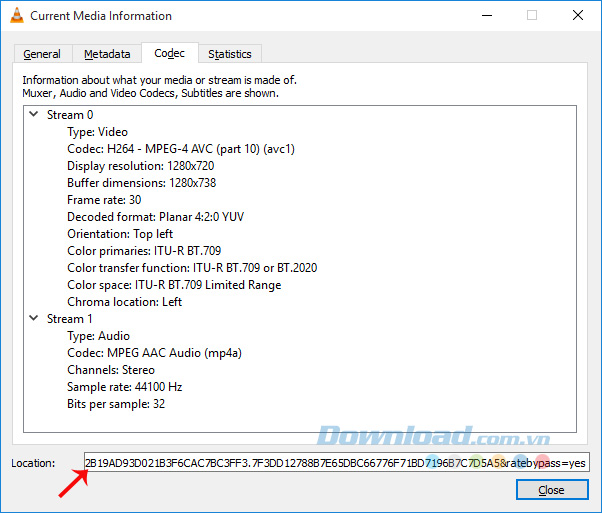Select the Color transfer function entry
Viewport: 602px width, 513px height.
tap(192, 268)
